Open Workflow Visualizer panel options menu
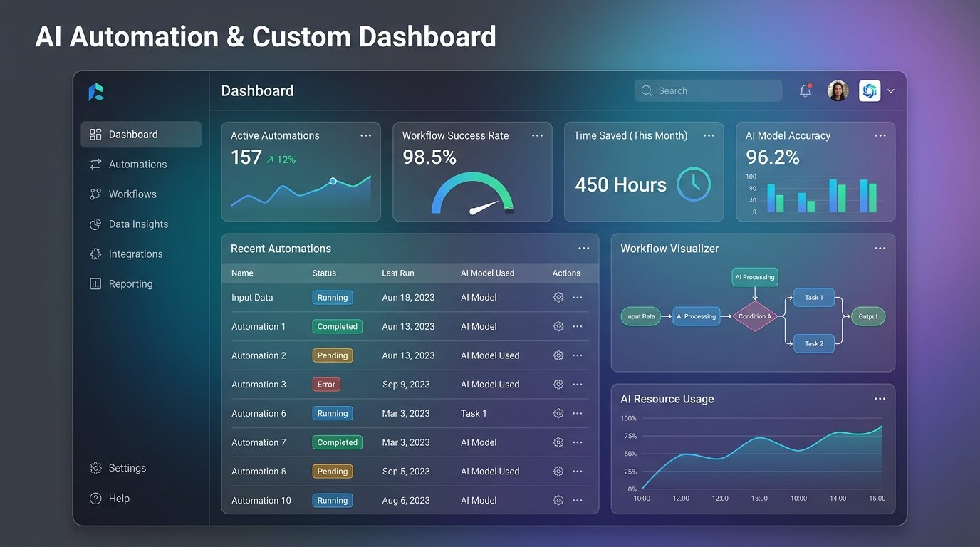The width and height of the screenshot is (980, 547). tap(880, 249)
